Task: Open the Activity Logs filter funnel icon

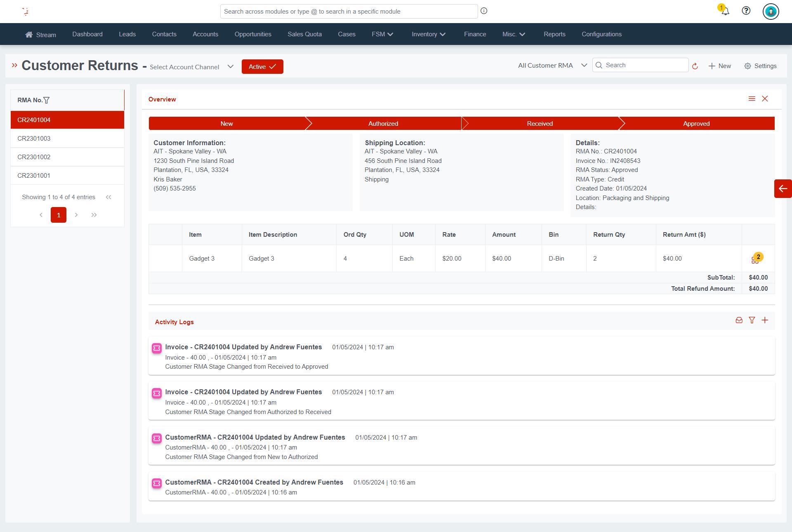Action: point(752,320)
